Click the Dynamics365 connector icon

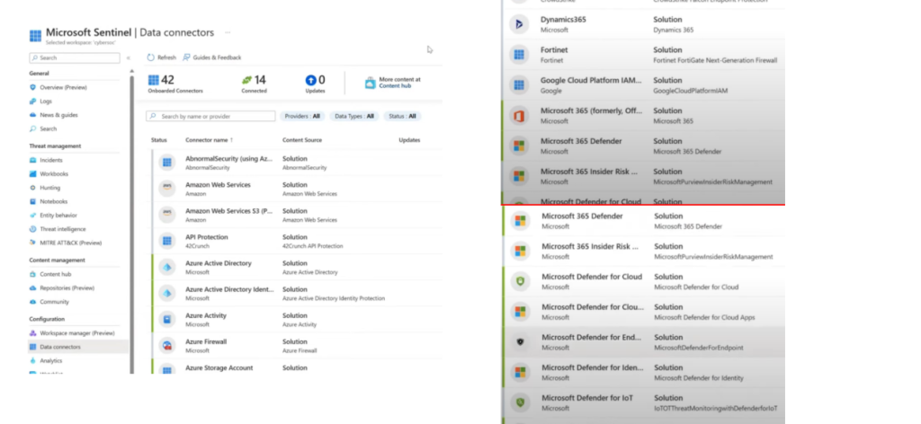[x=519, y=24]
